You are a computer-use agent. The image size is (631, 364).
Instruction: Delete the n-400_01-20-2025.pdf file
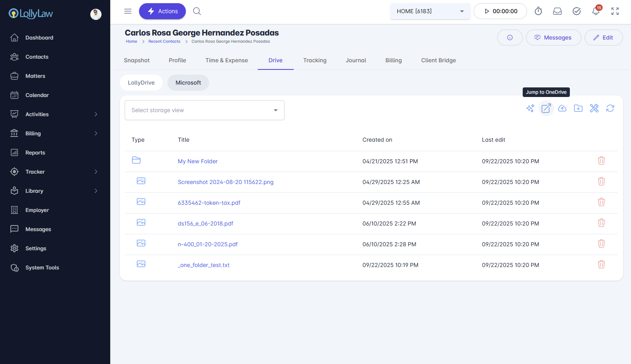[x=601, y=244]
